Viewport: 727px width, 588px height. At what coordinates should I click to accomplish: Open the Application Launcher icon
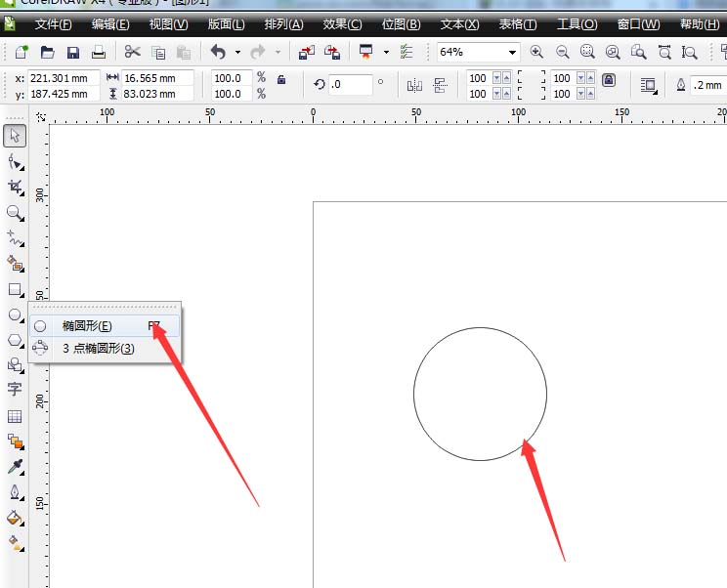365,51
